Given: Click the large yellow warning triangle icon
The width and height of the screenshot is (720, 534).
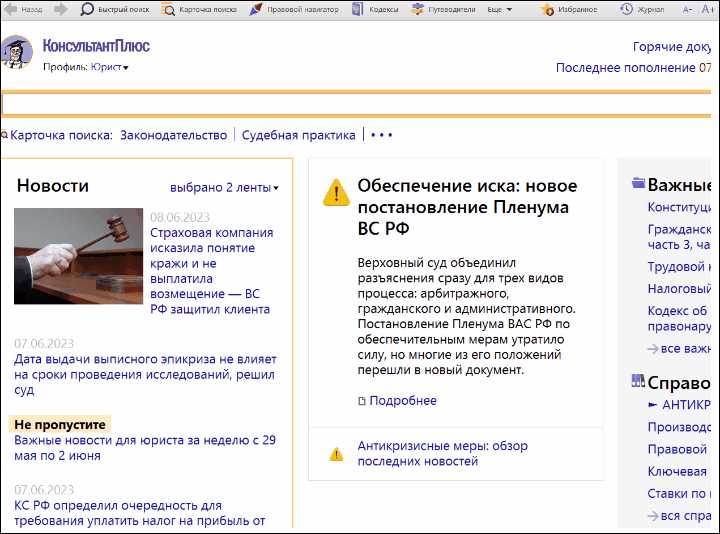Looking at the screenshot, I should pos(337,192).
